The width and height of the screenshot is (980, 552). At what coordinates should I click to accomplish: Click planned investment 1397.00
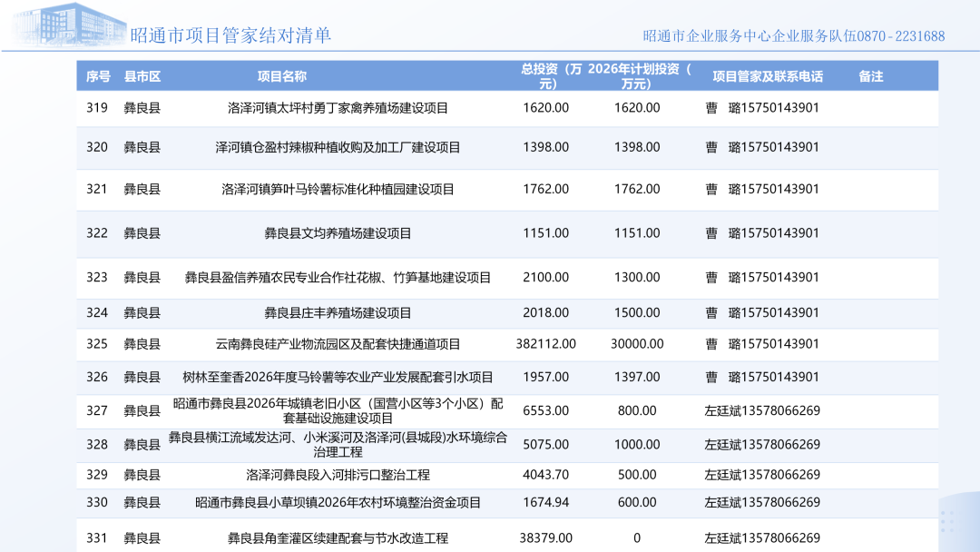coord(637,377)
